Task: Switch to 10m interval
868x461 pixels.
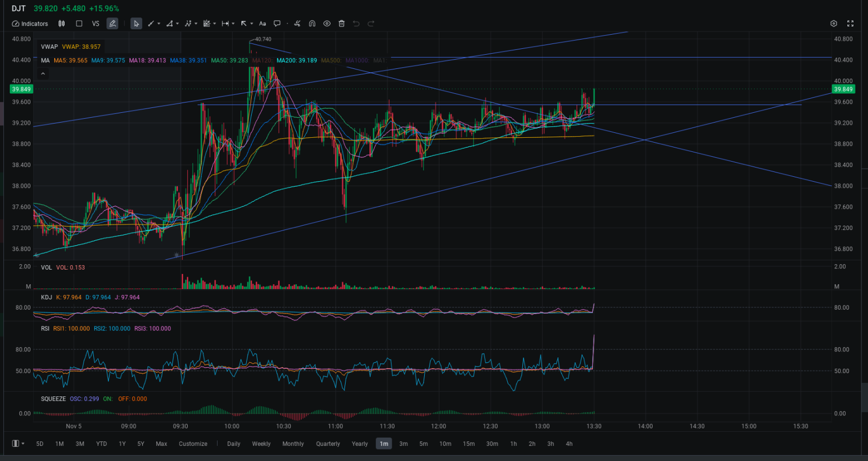Action: pyautogui.click(x=445, y=444)
